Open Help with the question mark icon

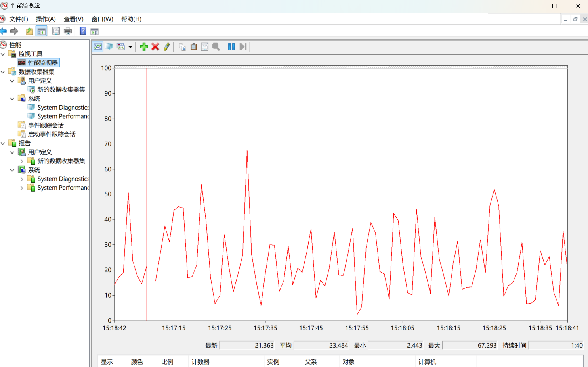tap(83, 31)
